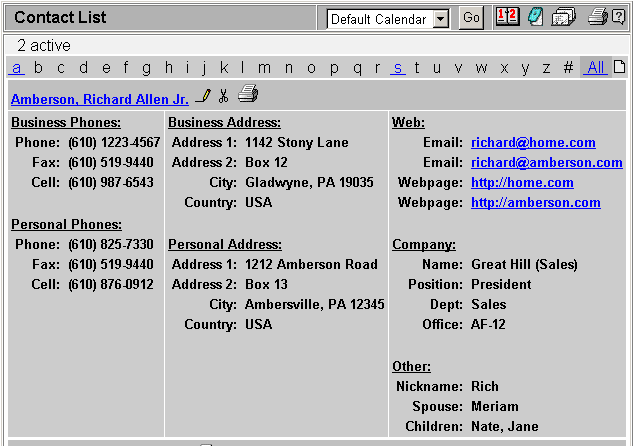Click the richard@home.com email link

point(533,143)
